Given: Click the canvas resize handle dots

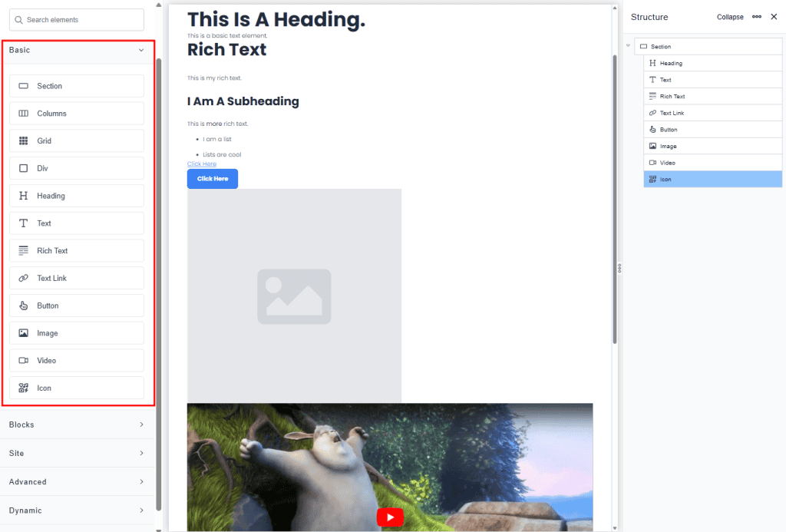Looking at the screenshot, I should coord(619,268).
